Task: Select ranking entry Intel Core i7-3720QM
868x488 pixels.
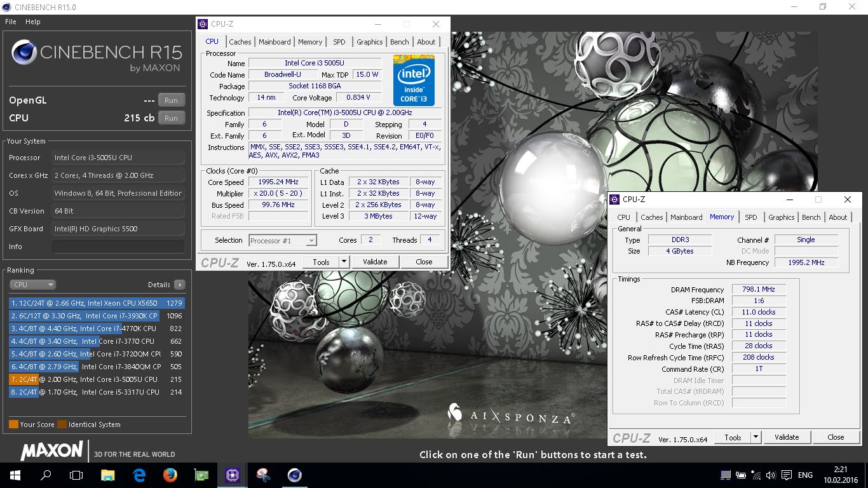Action: click(97, 354)
